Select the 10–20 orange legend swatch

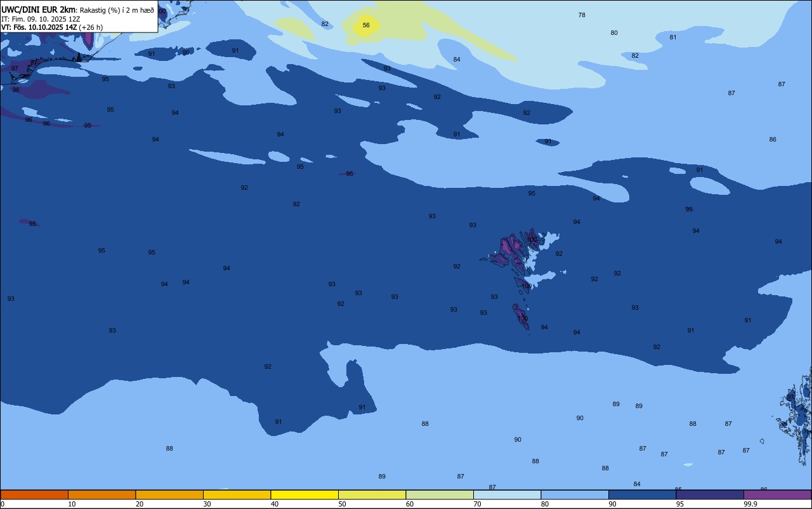coord(101,494)
